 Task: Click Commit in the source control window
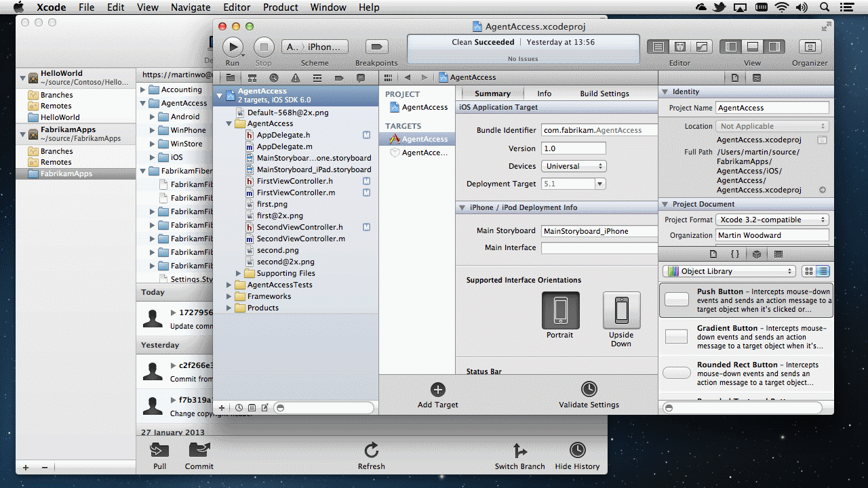(199, 455)
